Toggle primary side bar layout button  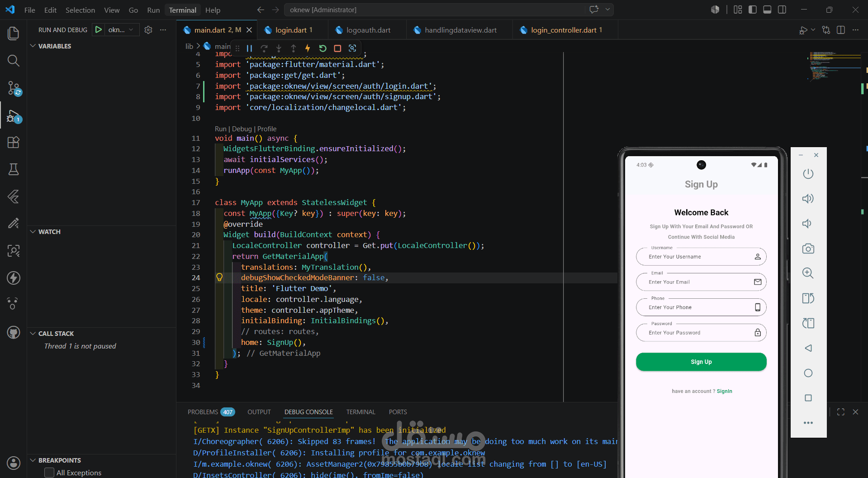click(753, 10)
